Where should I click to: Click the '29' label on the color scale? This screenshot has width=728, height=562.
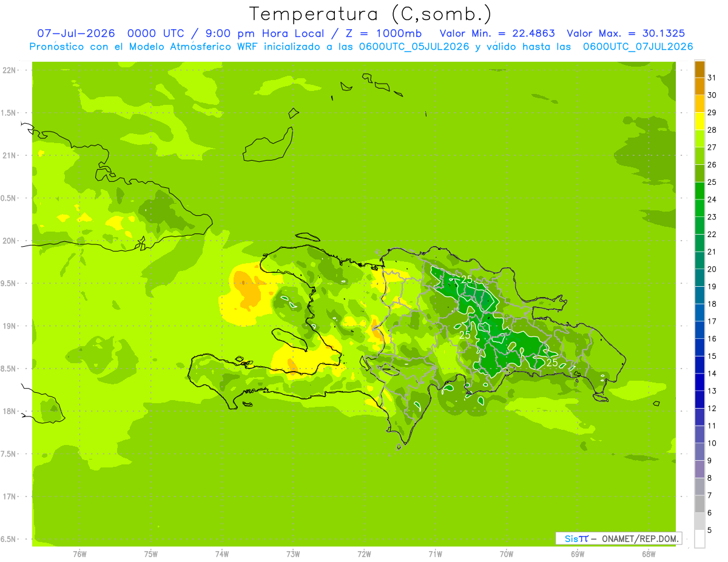pyautogui.click(x=712, y=112)
